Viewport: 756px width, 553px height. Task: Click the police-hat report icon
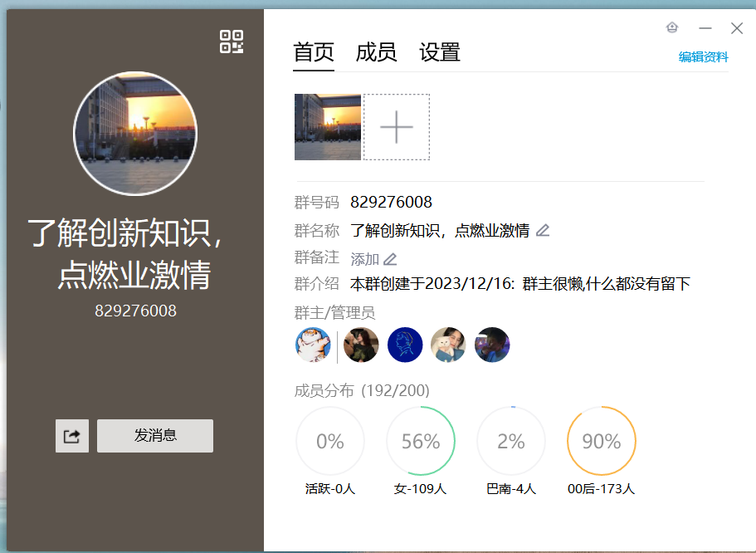[672, 28]
